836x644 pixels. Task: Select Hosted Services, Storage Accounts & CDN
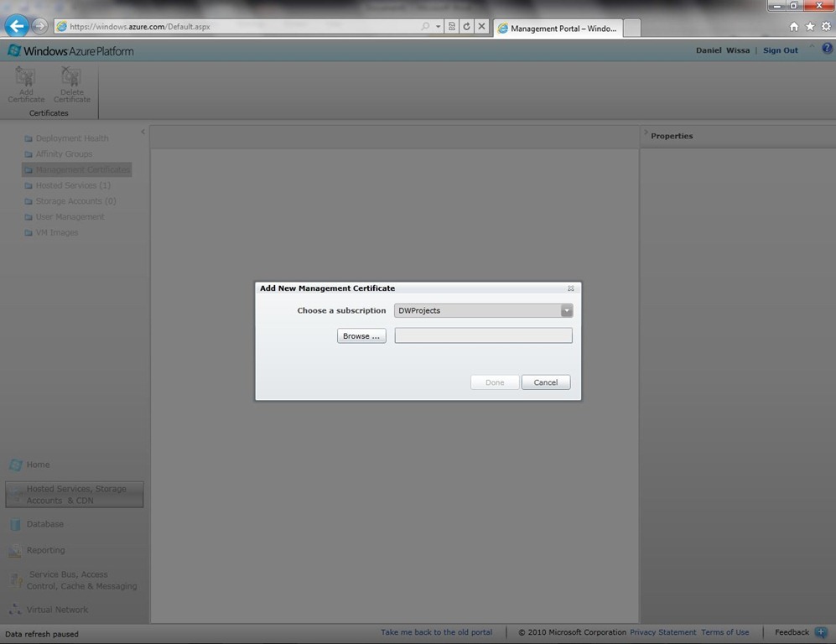(75, 495)
